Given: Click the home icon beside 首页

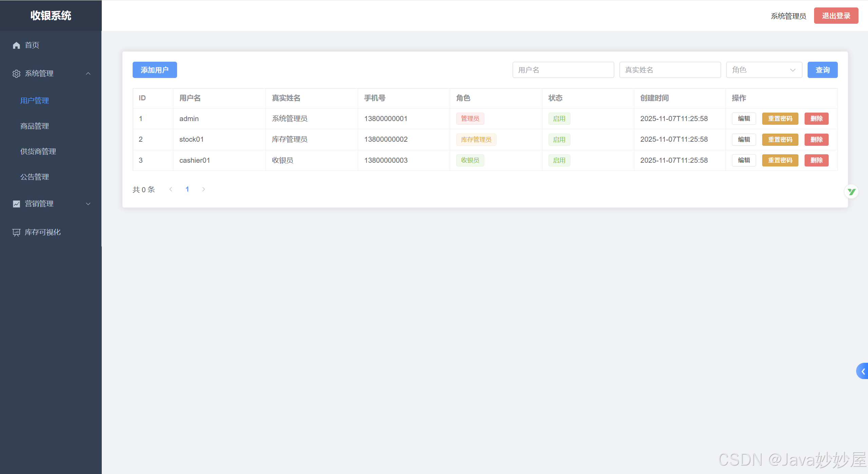Looking at the screenshot, I should (x=16, y=45).
